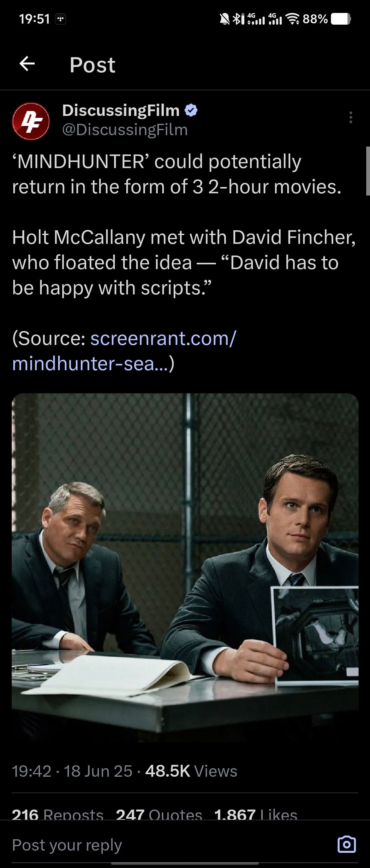Tap the battery indicator in status bar
Screen dimensions: 370x868
pos(341,19)
